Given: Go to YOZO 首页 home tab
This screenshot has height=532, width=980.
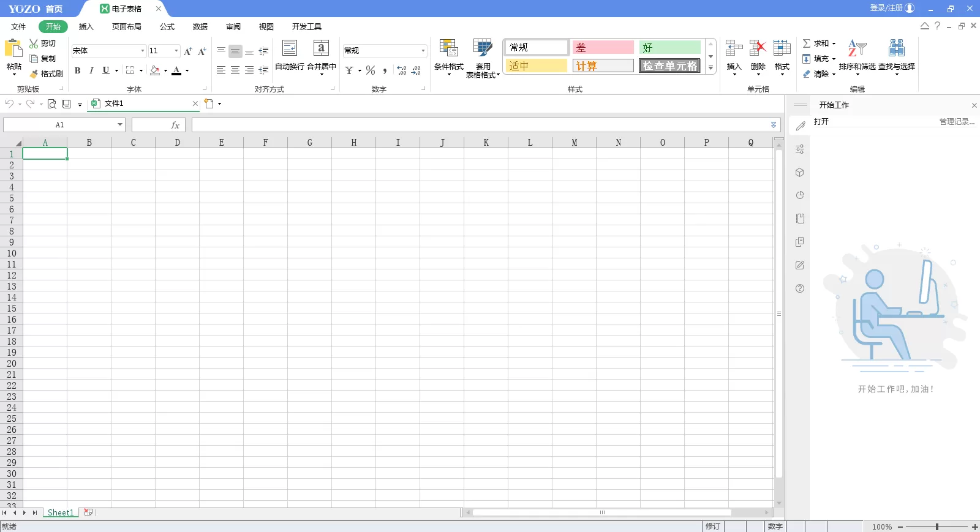Looking at the screenshot, I should [36, 9].
